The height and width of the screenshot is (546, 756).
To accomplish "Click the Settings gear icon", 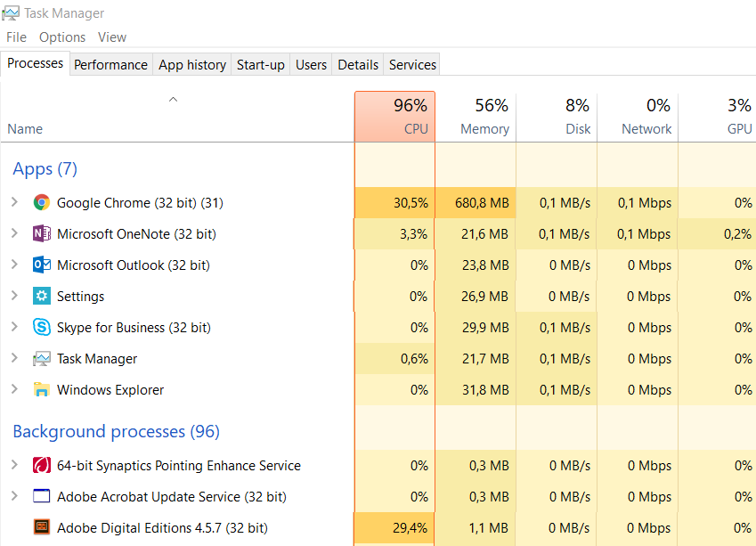I will 42,296.
